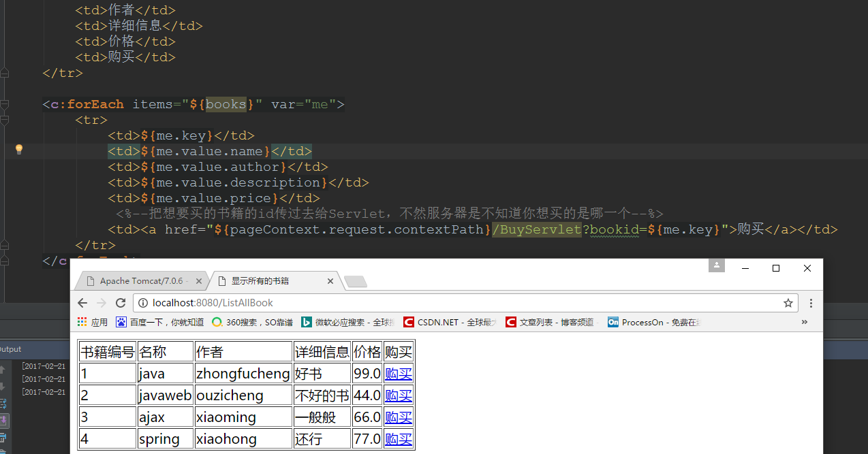Open a new tab with the blank tab button
This screenshot has height=454, width=868.
click(x=356, y=281)
